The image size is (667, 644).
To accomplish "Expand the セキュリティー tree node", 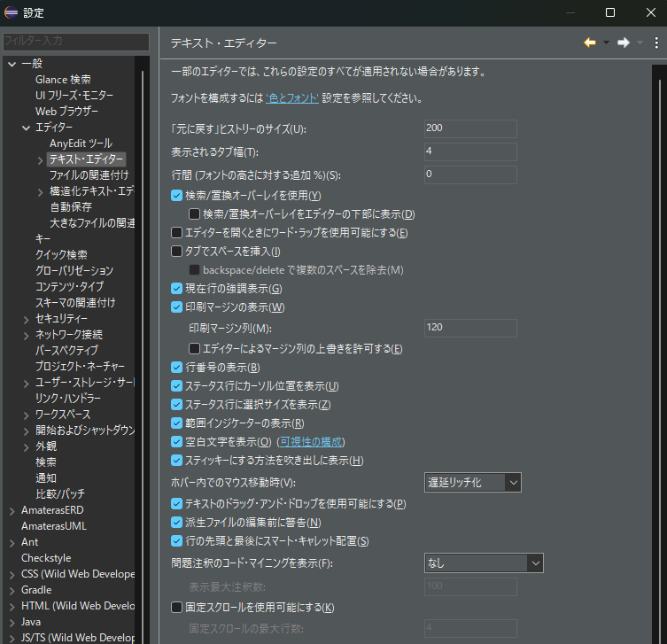I will [x=27, y=319].
